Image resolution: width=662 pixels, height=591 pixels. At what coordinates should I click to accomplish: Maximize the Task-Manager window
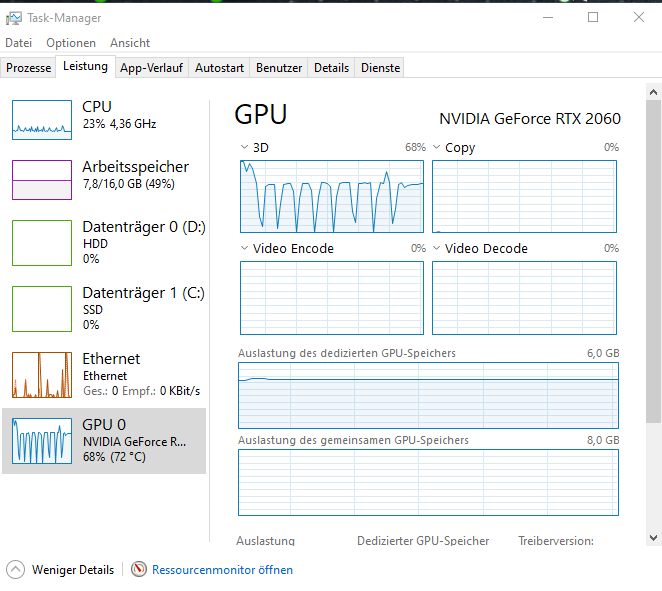[593, 17]
